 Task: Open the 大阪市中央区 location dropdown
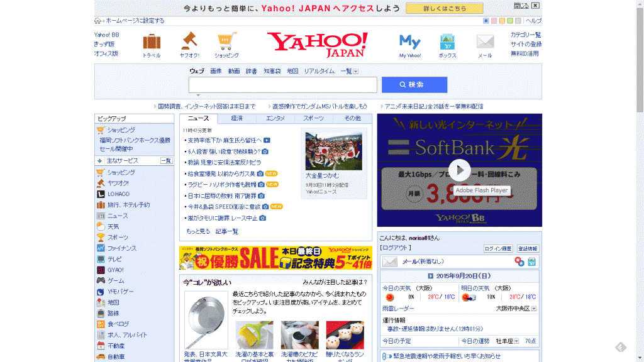pyautogui.click(x=534, y=309)
